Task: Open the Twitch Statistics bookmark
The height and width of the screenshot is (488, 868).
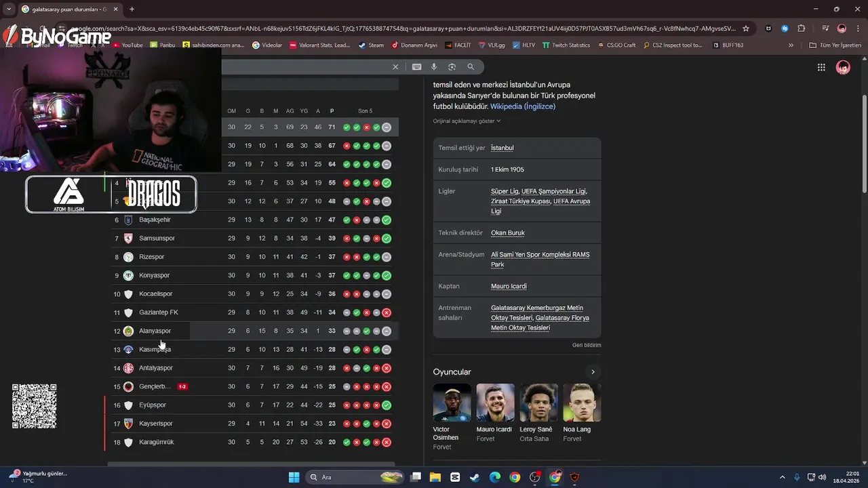Action: coord(566,45)
